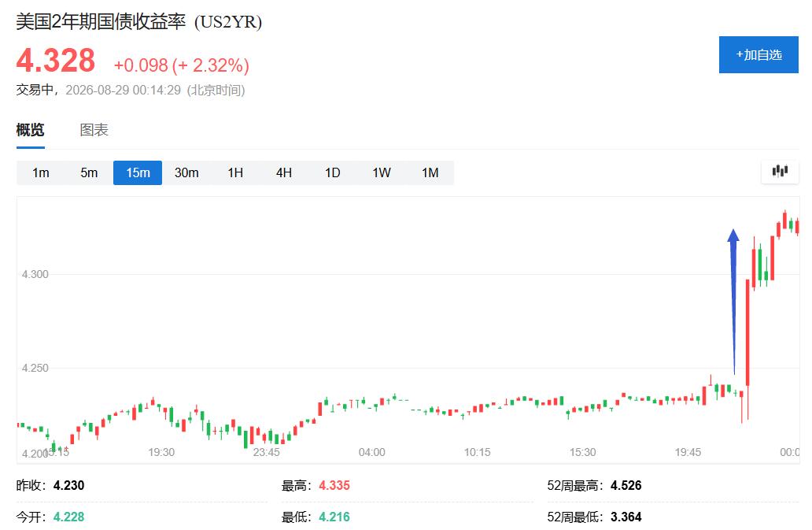The image size is (812, 530).
Task: Click the 最低 value 4.216
Action: point(334,517)
